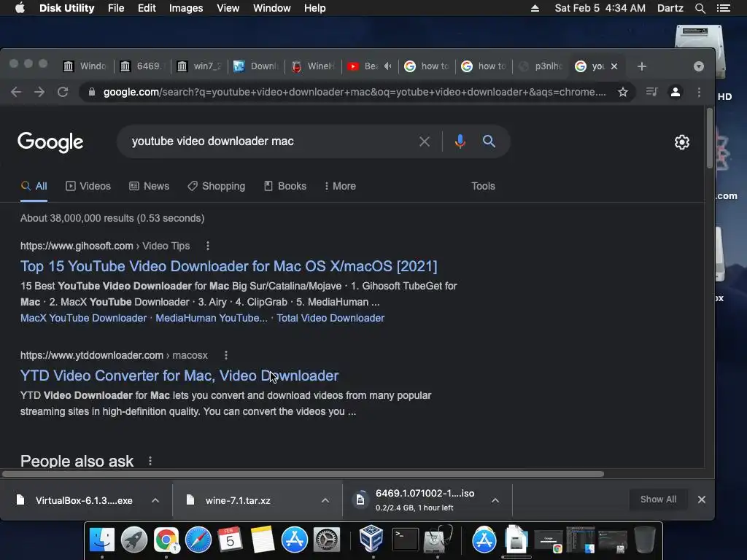Open the MediaHuman YouTube sitelink

(x=212, y=318)
